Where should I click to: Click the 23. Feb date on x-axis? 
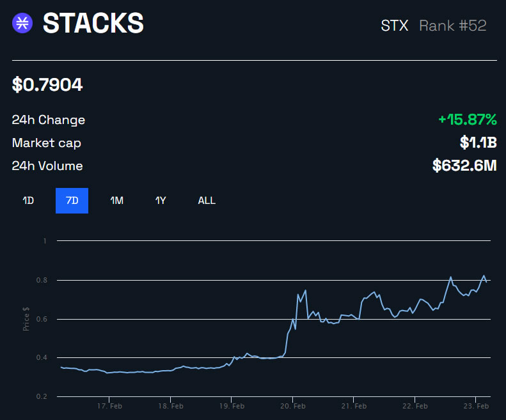pyautogui.click(x=476, y=406)
